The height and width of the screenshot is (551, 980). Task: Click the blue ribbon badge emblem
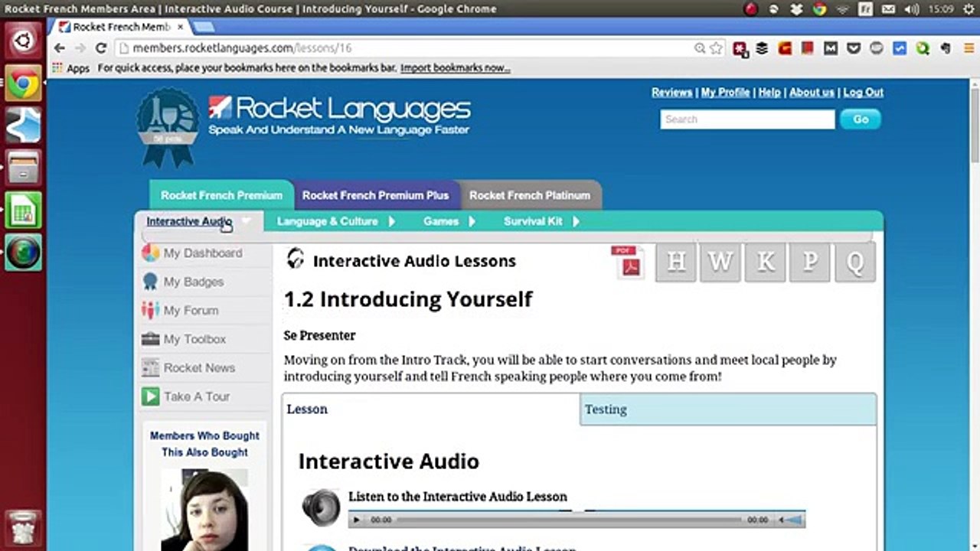(168, 128)
